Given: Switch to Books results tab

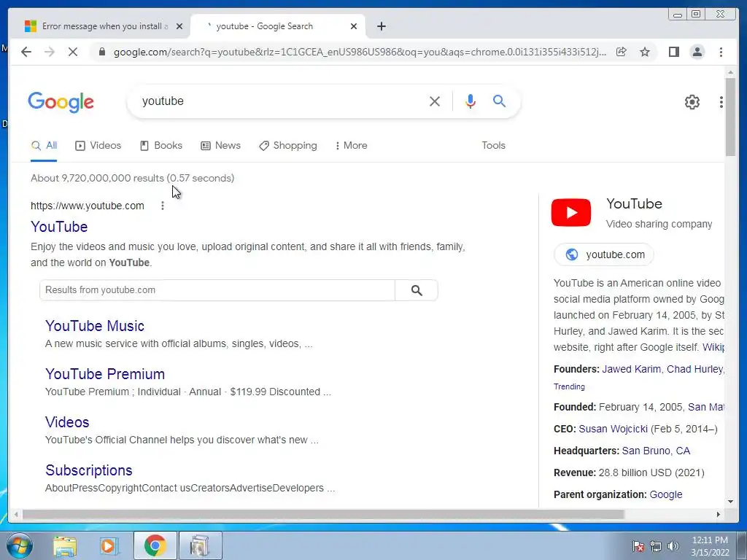Looking at the screenshot, I should [x=161, y=146].
